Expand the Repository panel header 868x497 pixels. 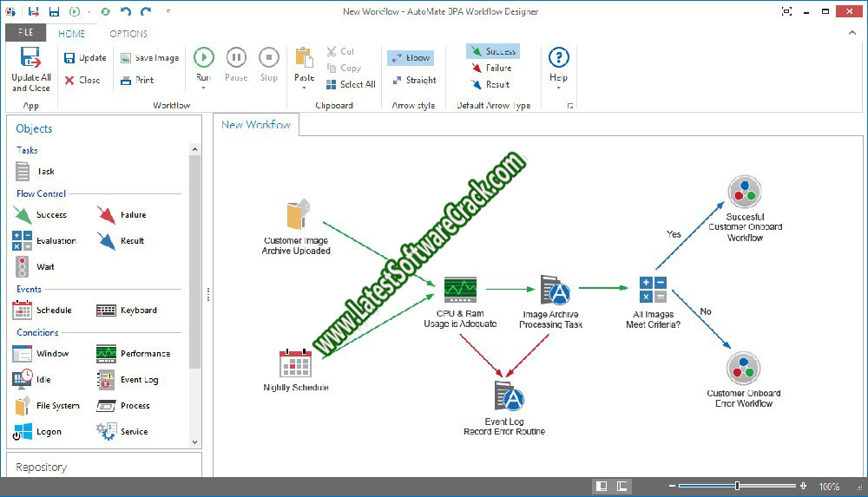coord(104,468)
